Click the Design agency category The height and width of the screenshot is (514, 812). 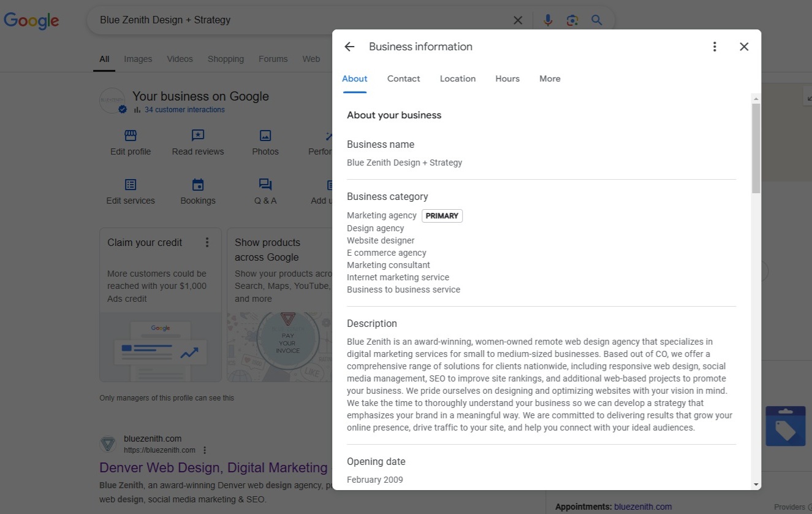(376, 228)
